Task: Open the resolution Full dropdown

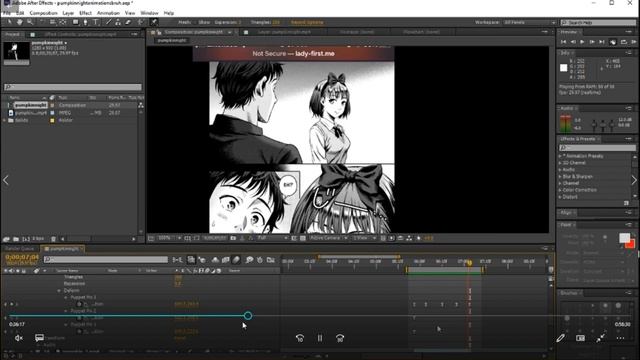Action: (273, 238)
